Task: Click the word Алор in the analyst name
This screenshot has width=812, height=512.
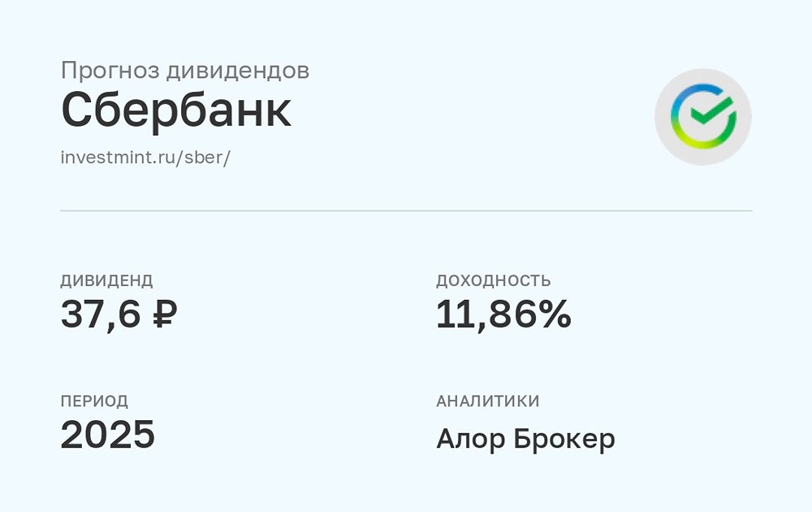Action: coord(471,439)
